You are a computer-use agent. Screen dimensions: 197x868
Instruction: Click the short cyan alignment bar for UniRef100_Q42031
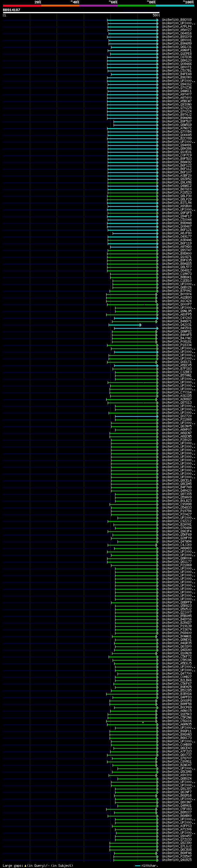pyautogui.click(x=125, y=325)
